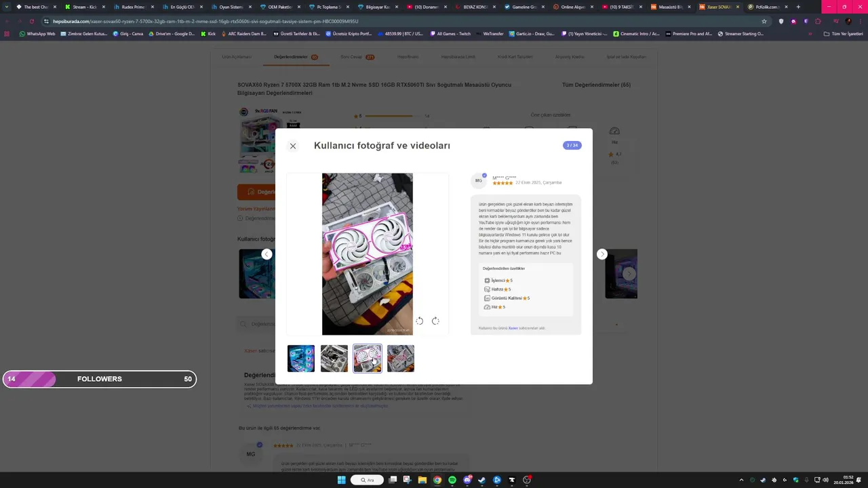Open Tüm Yer İşaretleri bookmarks folder

[x=843, y=33]
